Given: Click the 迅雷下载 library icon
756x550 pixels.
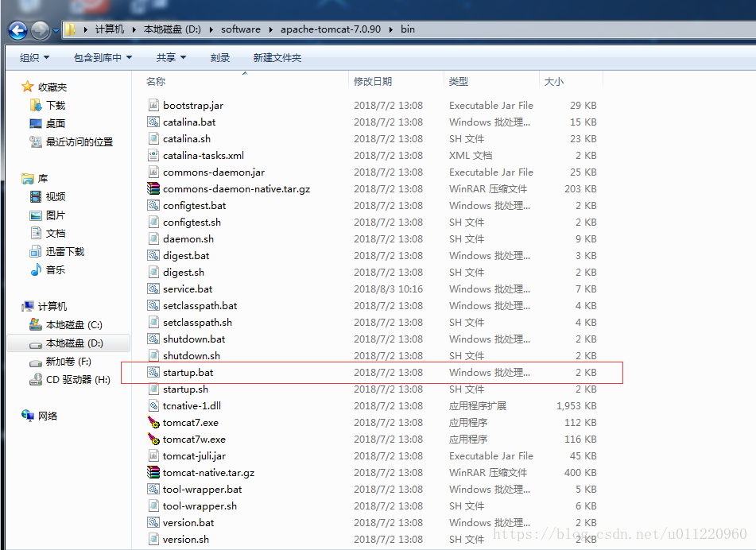Looking at the screenshot, I should [x=36, y=252].
